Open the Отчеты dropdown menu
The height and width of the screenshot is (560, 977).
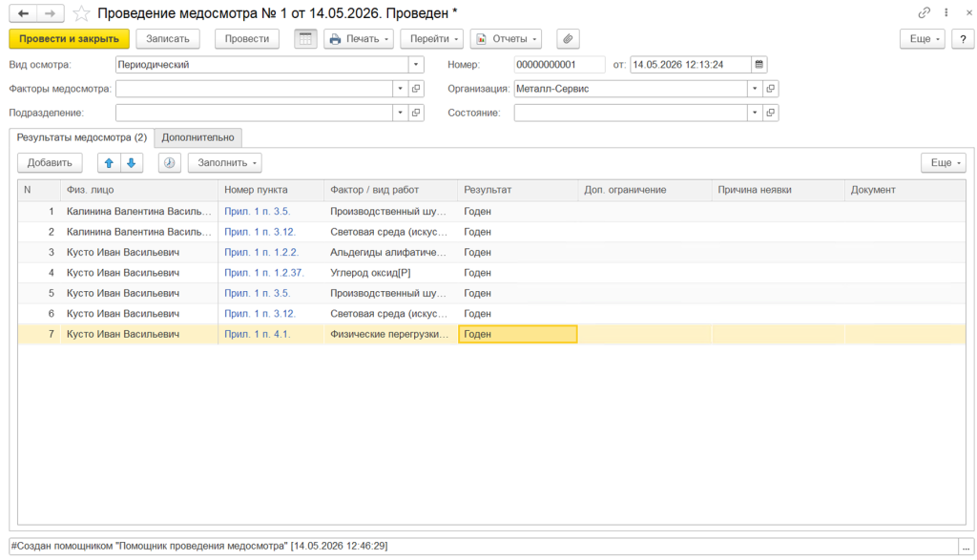(506, 38)
